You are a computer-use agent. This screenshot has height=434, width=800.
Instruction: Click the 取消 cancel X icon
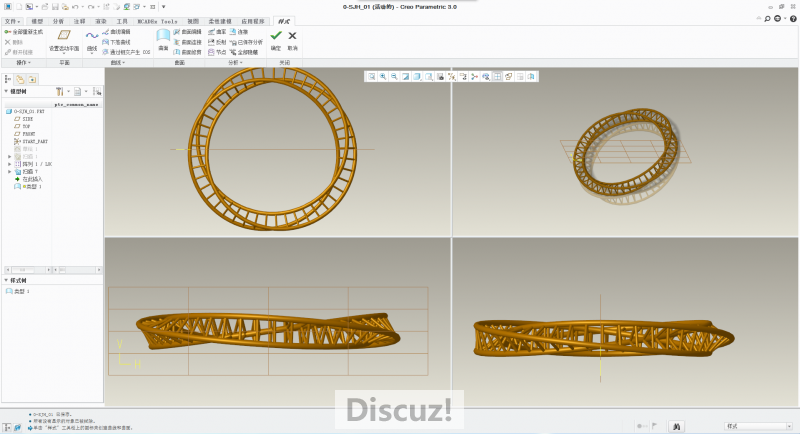pyautogui.click(x=292, y=36)
